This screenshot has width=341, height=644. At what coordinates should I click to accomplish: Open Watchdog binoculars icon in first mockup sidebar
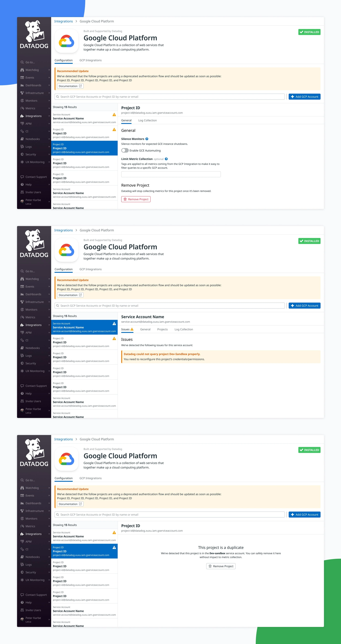(x=22, y=70)
